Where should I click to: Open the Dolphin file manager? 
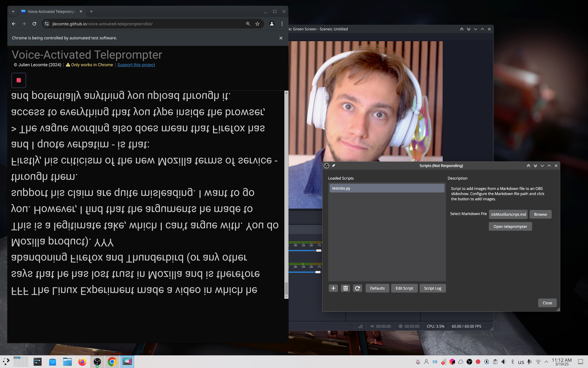[67, 362]
